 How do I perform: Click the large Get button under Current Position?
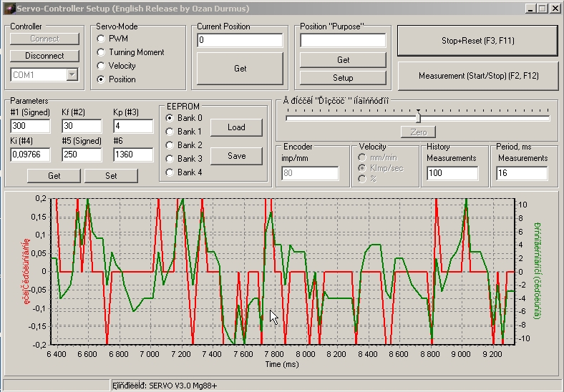pos(240,69)
